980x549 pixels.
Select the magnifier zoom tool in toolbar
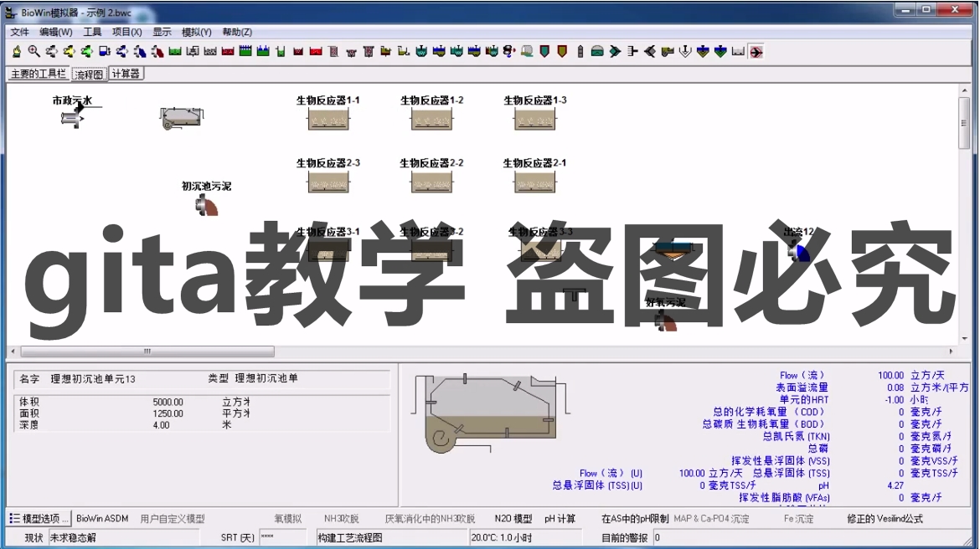click(x=34, y=52)
